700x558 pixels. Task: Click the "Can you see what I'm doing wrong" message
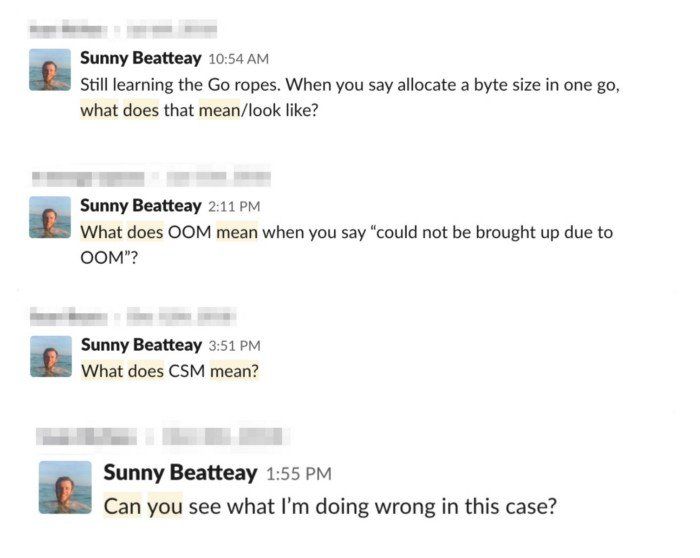coord(330,506)
